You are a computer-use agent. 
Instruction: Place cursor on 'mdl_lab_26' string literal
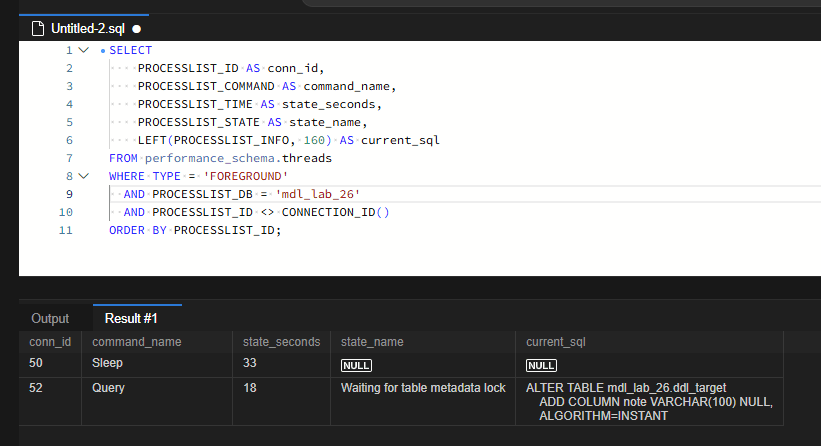pos(318,194)
